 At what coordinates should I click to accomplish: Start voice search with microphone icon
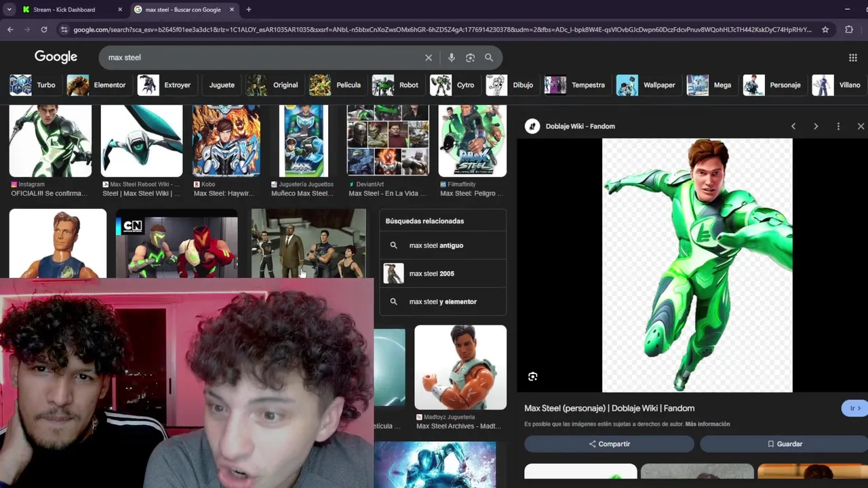click(452, 58)
